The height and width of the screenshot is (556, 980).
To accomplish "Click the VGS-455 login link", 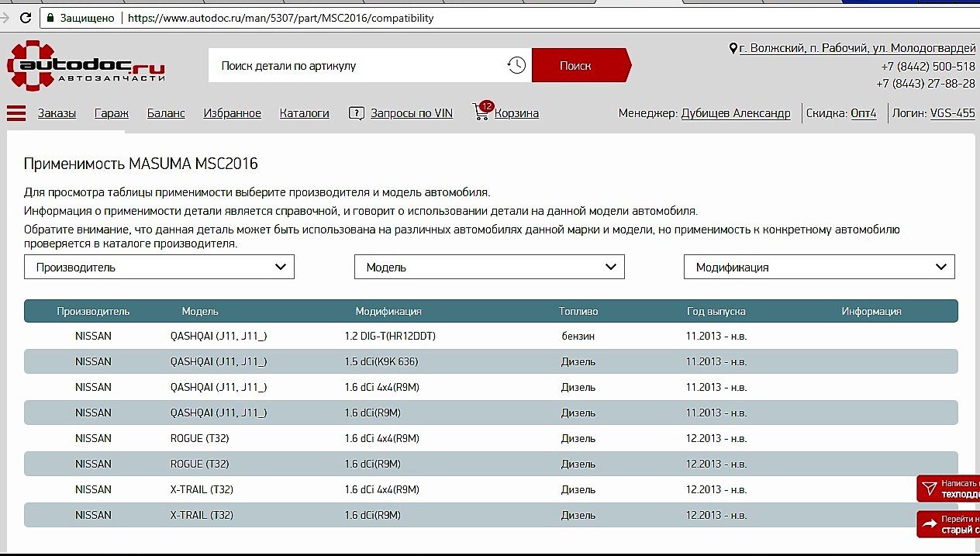I will [x=953, y=113].
